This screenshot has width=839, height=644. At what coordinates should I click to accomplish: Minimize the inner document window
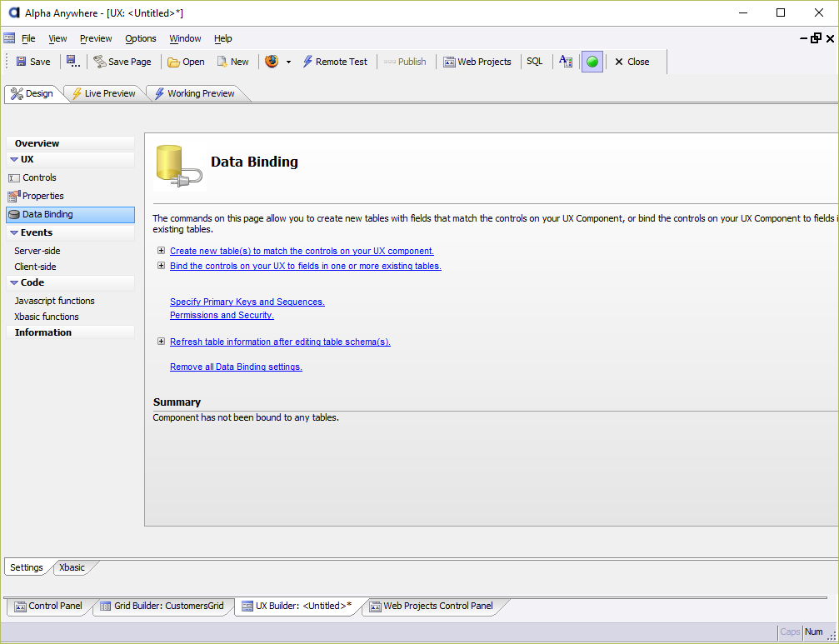(803, 38)
